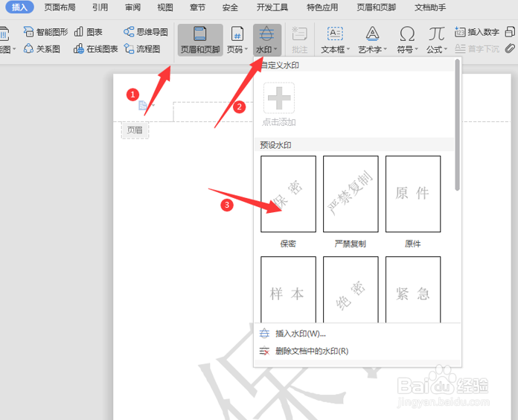Click the 页码 page number icon
Image resolution: width=518 pixels, height=420 pixels.
(x=237, y=34)
